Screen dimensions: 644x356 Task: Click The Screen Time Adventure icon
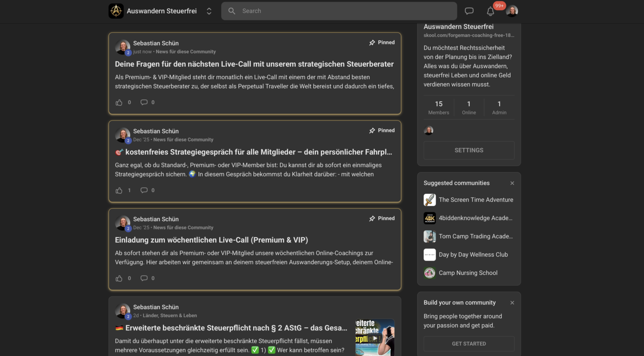[x=429, y=200]
